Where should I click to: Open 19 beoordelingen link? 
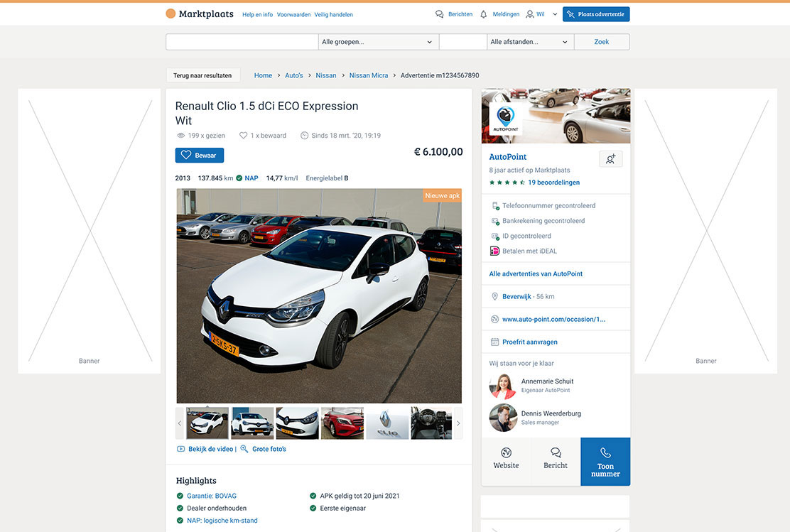pos(553,183)
